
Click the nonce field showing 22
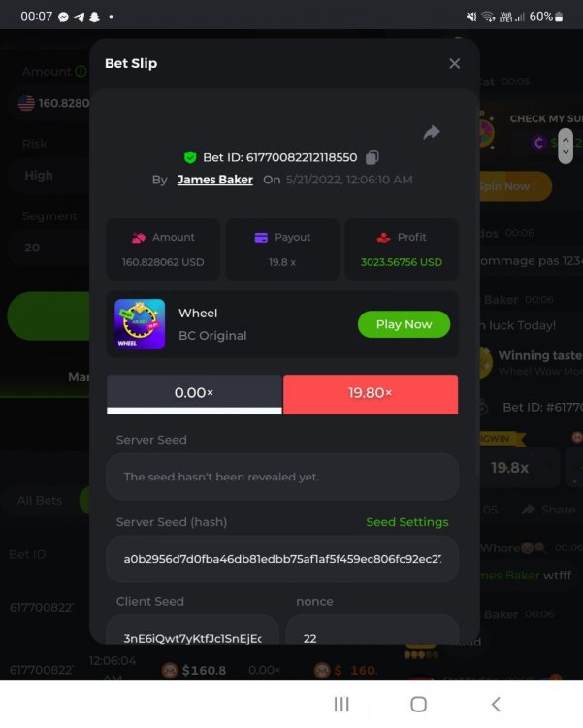click(x=372, y=632)
